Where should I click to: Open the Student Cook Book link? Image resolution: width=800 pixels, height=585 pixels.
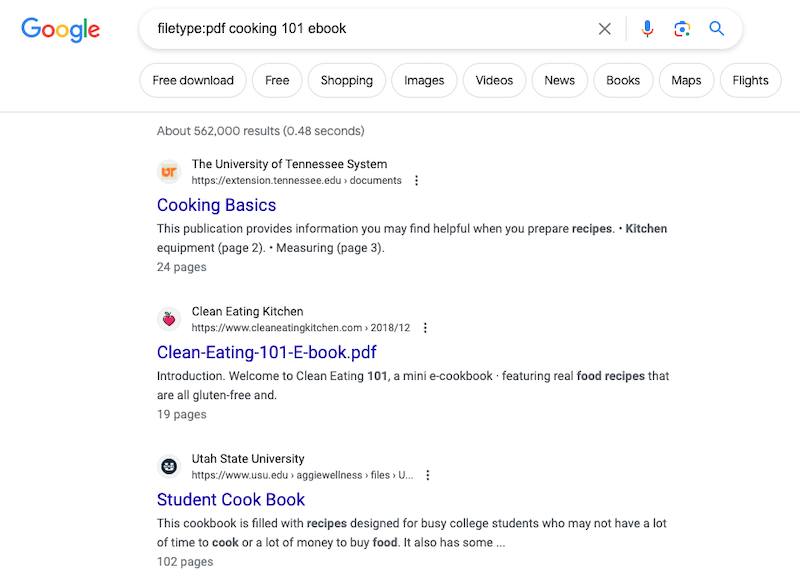(231, 499)
